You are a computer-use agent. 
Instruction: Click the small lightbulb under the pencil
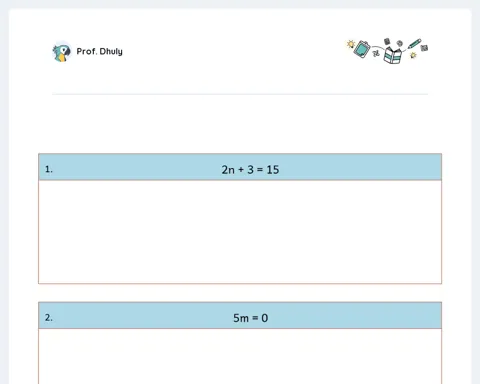click(413, 55)
